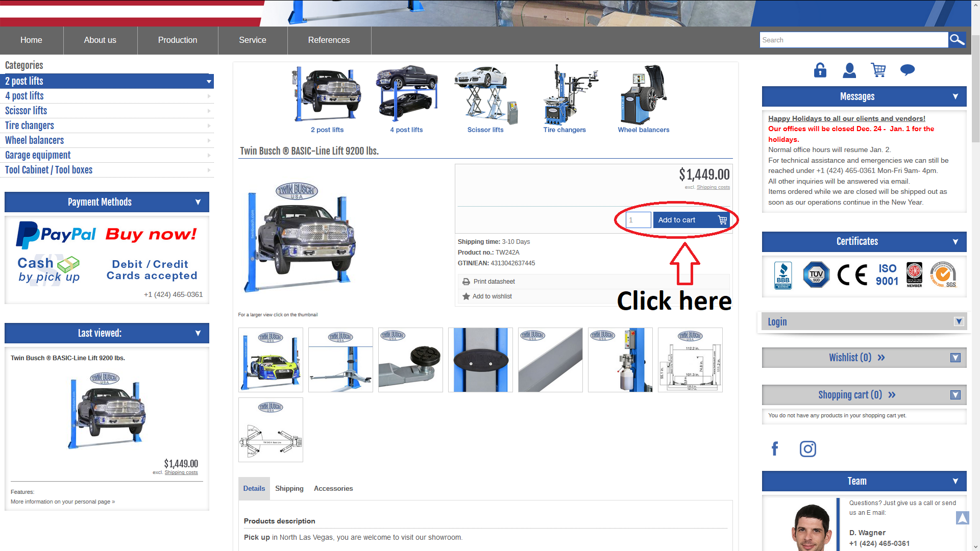
Task: Collapse the Certificates panel
Action: pos(955,242)
